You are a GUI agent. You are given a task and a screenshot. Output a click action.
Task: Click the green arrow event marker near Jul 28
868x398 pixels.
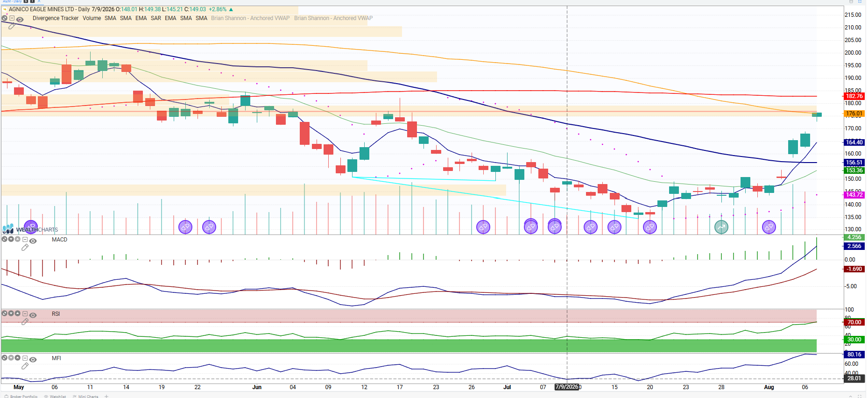721,227
